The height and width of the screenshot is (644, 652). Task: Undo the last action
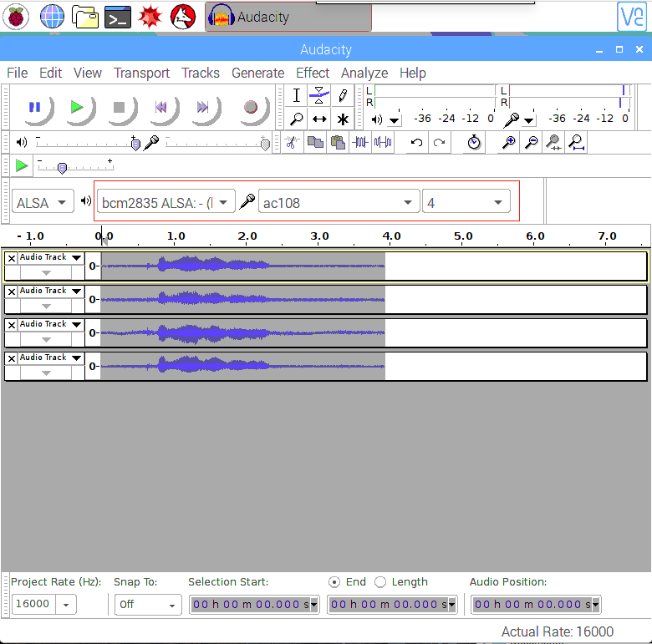coord(416,143)
